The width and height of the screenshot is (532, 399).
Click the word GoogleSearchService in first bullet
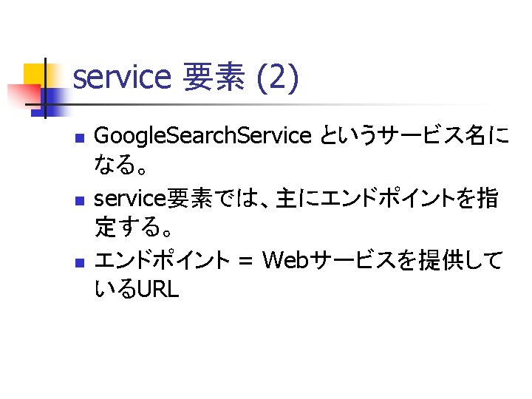(x=202, y=136)
